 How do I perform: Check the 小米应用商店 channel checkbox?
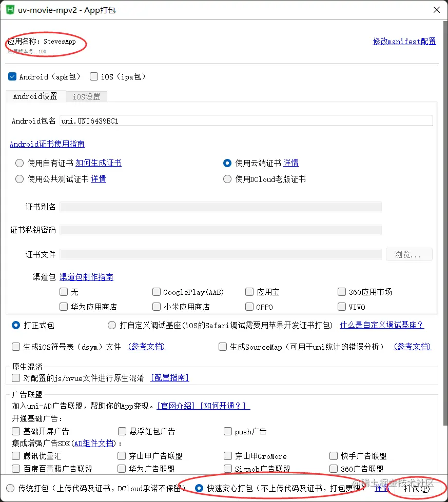[x=157, y=307]
